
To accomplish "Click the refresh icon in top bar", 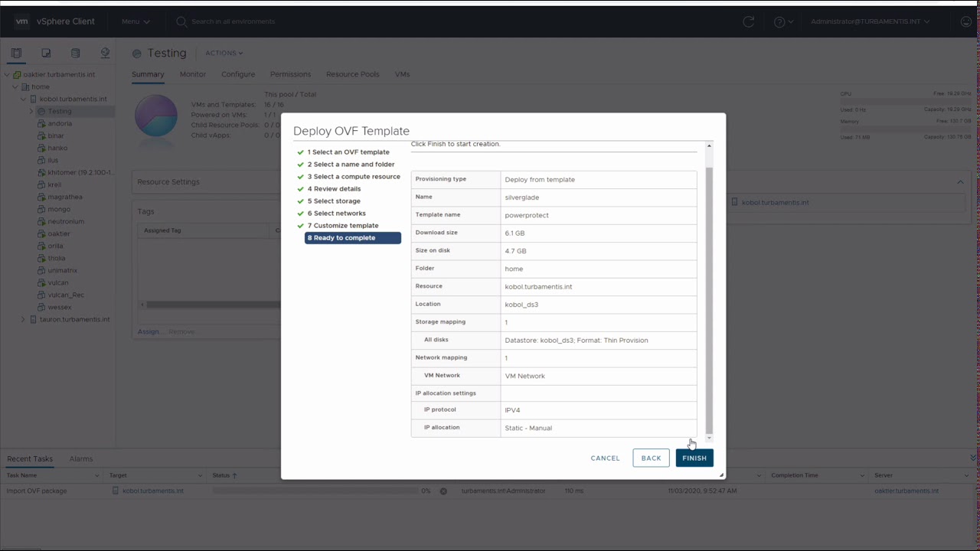I will [x=749, y=21].
